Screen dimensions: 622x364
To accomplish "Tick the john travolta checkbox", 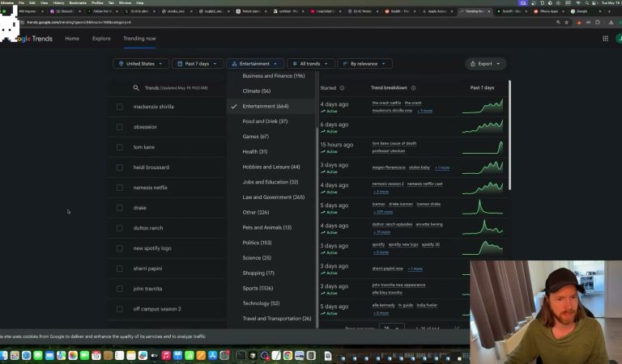I will [x=119, y=288].
